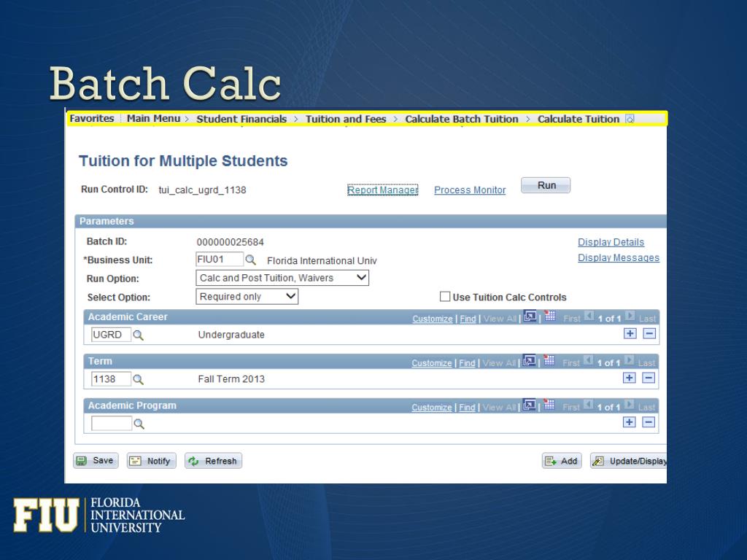Image resolution: width=747 pixels, height=560 pixels.
Task: Open the Favorites menu
Action: click(92, 119)
